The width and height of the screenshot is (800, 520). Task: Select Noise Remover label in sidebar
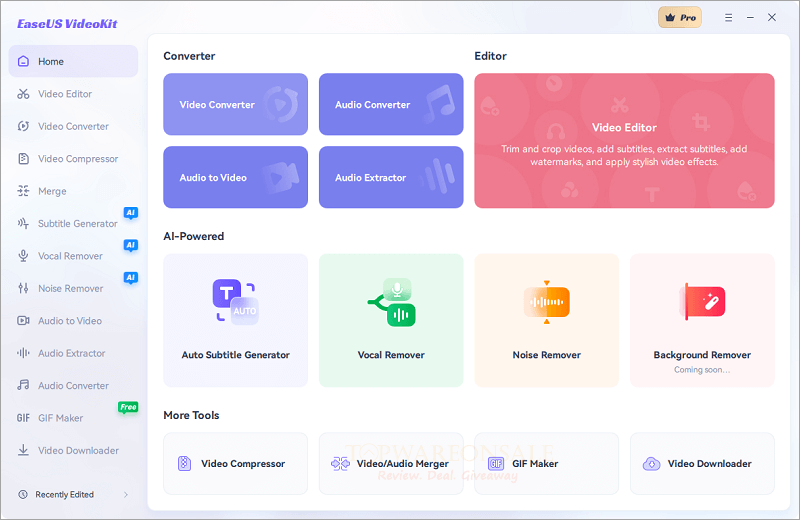click(x=71, y=288)
